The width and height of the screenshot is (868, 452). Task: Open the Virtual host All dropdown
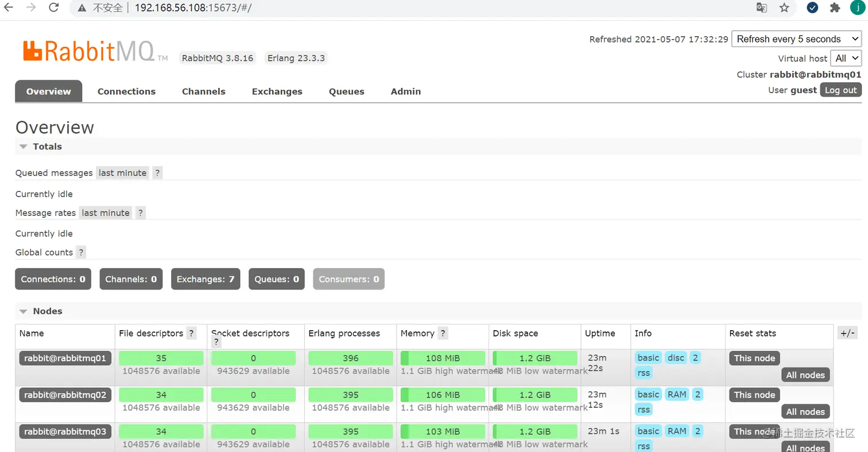tap(846, 58)
